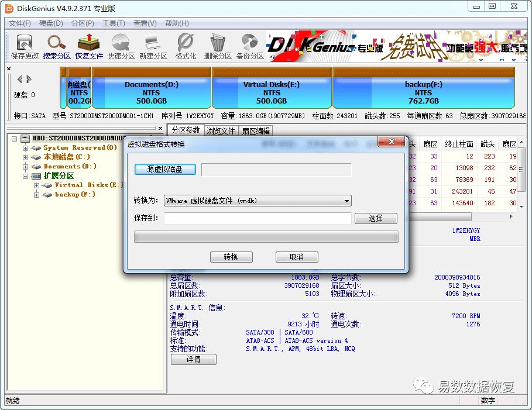Go to previous disk with left arrow

point(20,79)
